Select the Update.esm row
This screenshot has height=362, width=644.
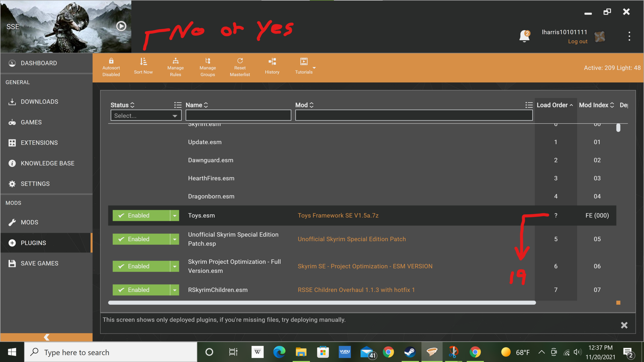click(362, 142)
